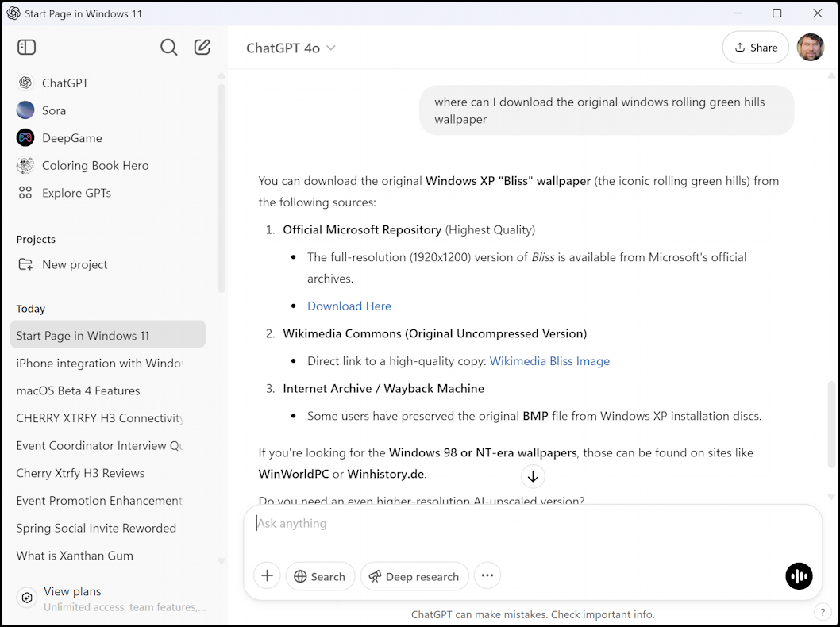Click Internet Archive / Wayback Machine heading
The image size is (840, 627).
point(383,388)
